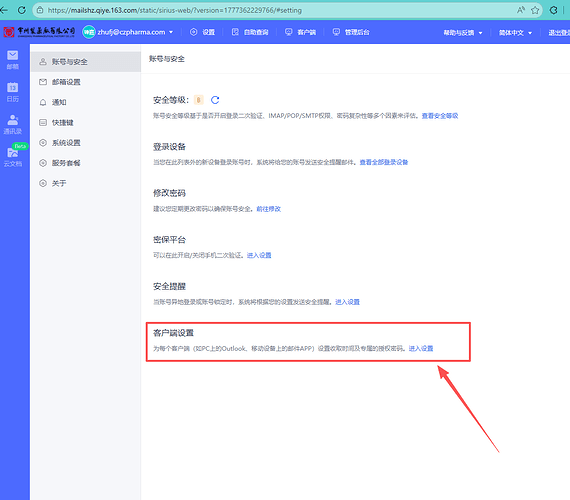Screen dimensions: 570x500
Task: Refresh the security level with the circular arrow
Action: click(215, 100)
